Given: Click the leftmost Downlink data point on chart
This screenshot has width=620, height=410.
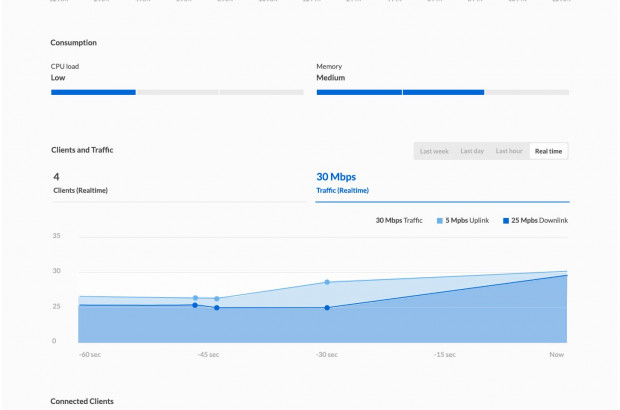Looking at the screenshot, I should (x=195, y=305).
